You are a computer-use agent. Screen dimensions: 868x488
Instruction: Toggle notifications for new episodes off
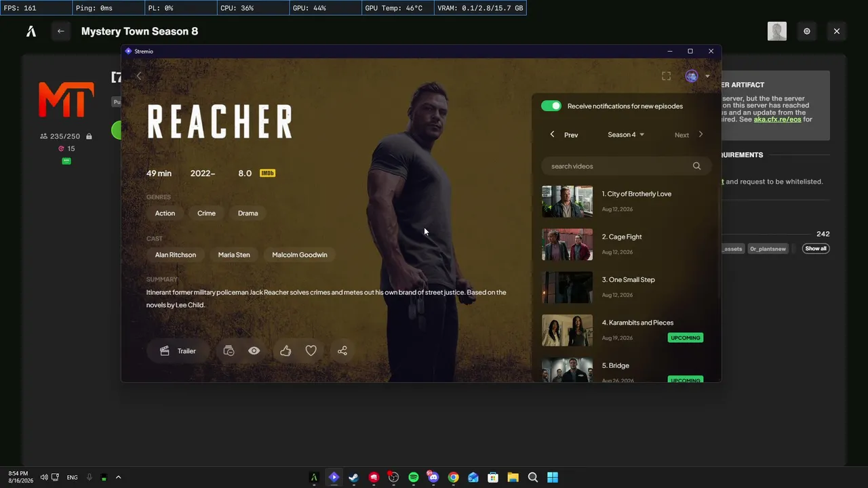[x=551, y=106]
